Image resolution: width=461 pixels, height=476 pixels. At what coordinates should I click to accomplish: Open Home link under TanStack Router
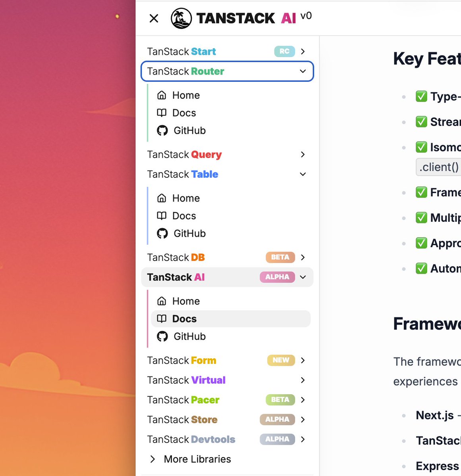click(186, 95)
